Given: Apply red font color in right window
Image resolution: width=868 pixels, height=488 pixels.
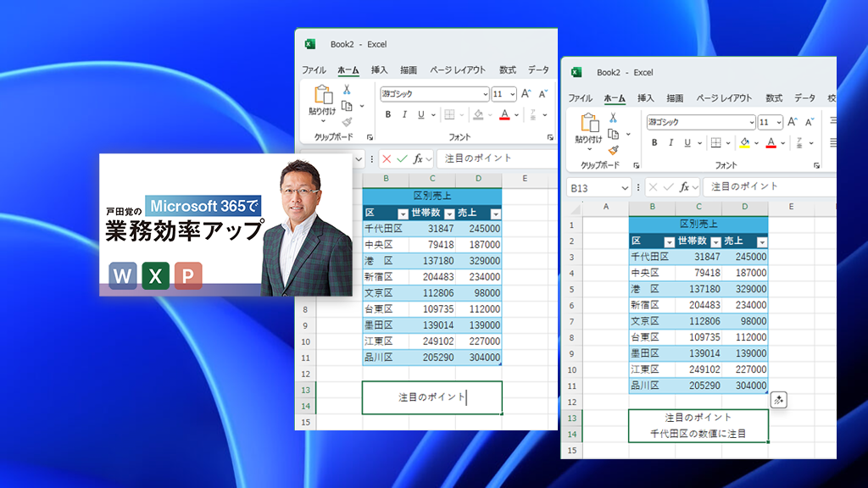Looking at the screenshot, I should pyautogui.click(x=771, y=142).
